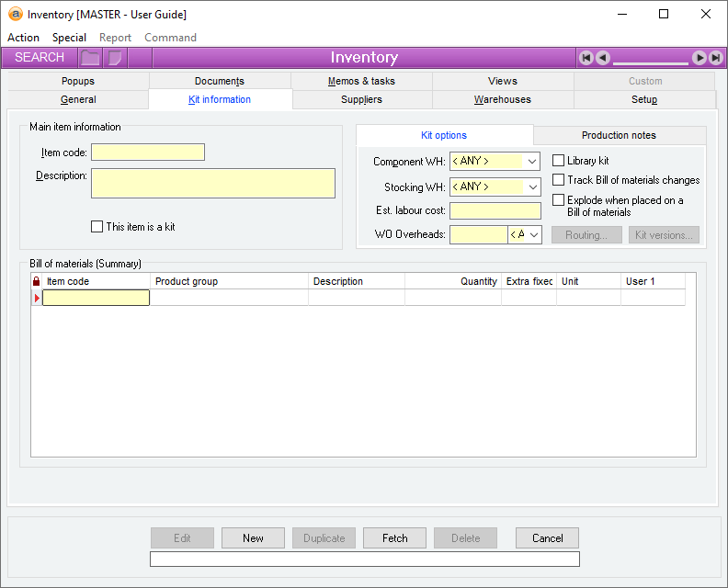Click the Fetch button
Viewport: 728px width, 588px height.
point(395,538)
